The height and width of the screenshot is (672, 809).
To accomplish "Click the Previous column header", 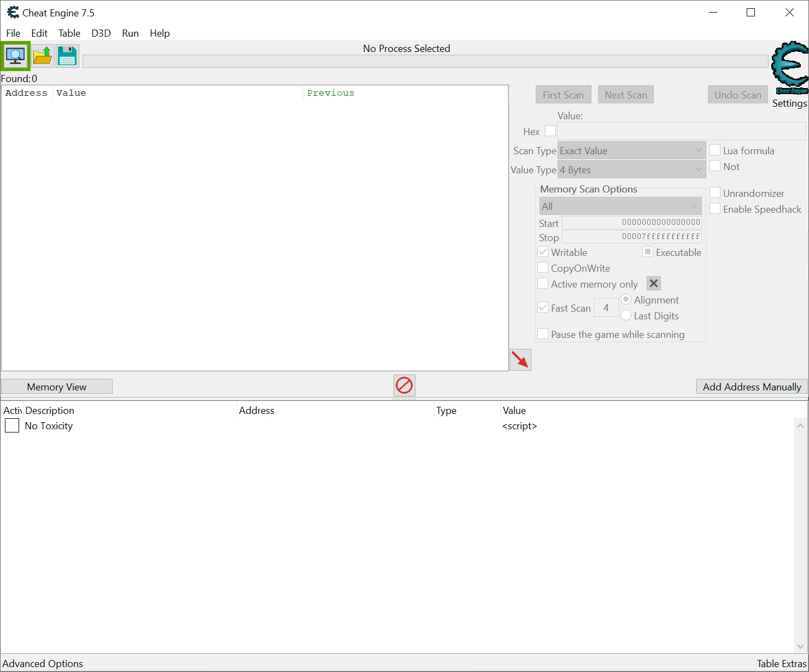I will (405, 93).
